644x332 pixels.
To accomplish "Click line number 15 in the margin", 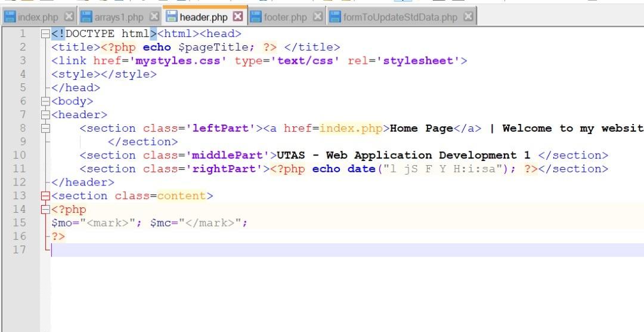I will point(20,222).
